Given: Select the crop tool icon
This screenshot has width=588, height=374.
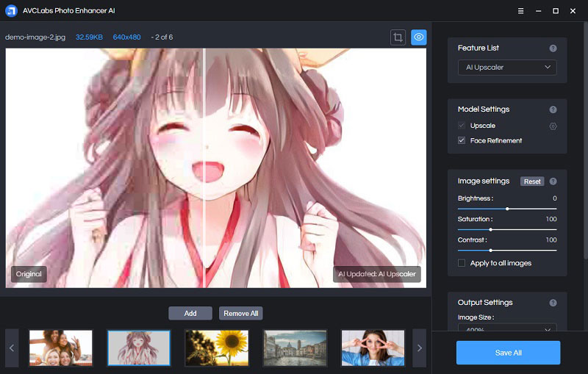Looking at the screenshot, I should [398, 37].
